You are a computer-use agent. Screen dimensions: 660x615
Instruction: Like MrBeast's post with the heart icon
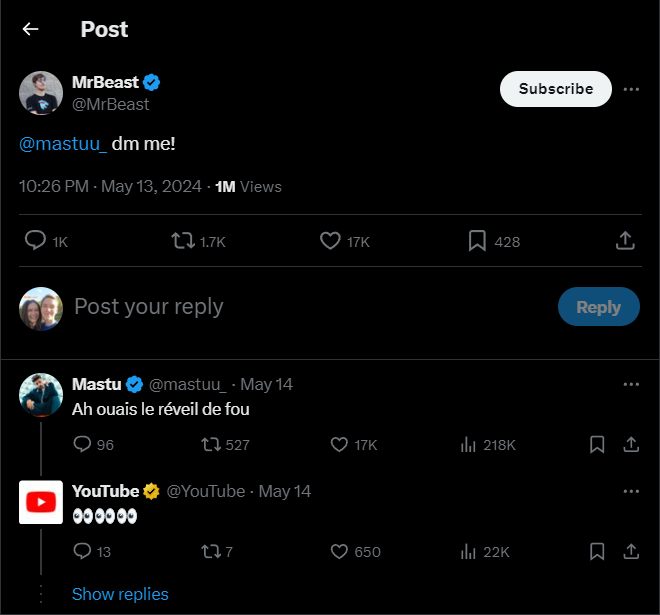click(331, 241)
